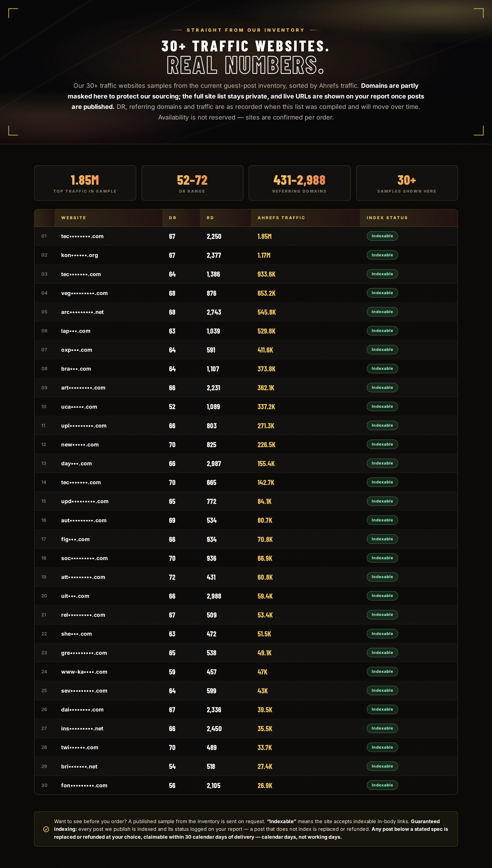Select the 271.3K traffic figure
This screenshot has height=868, width=492.
[x=266, y=426]
